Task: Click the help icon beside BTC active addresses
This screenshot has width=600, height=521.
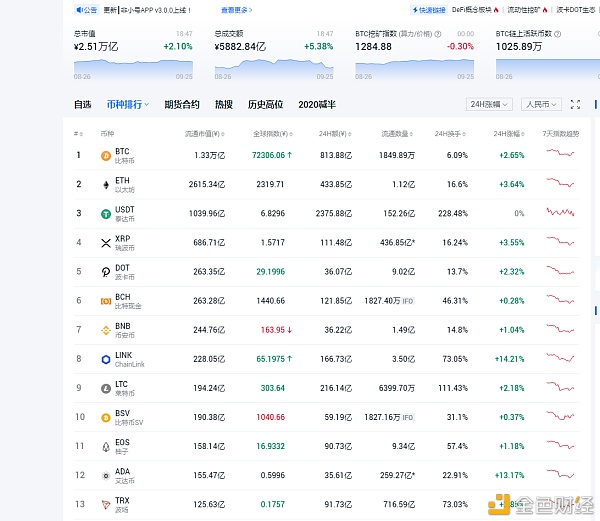Action: [558, 34]
